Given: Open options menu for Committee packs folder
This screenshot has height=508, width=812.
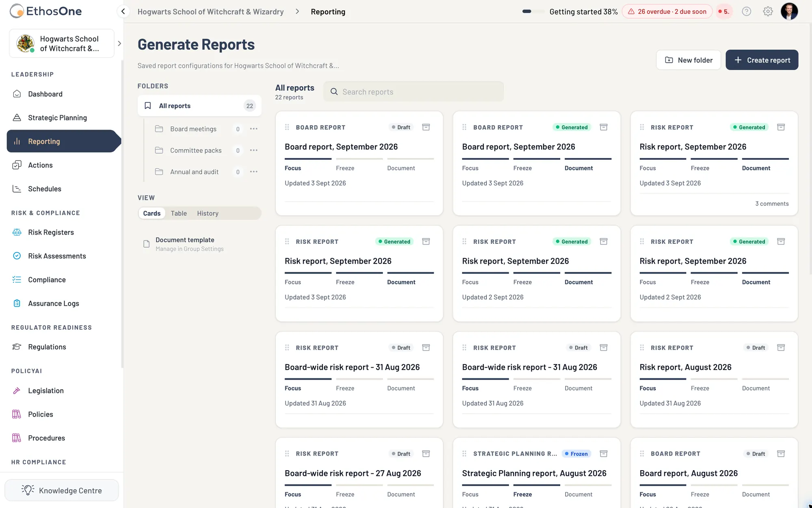Looking at the screenshot, I should pos(254,150).
